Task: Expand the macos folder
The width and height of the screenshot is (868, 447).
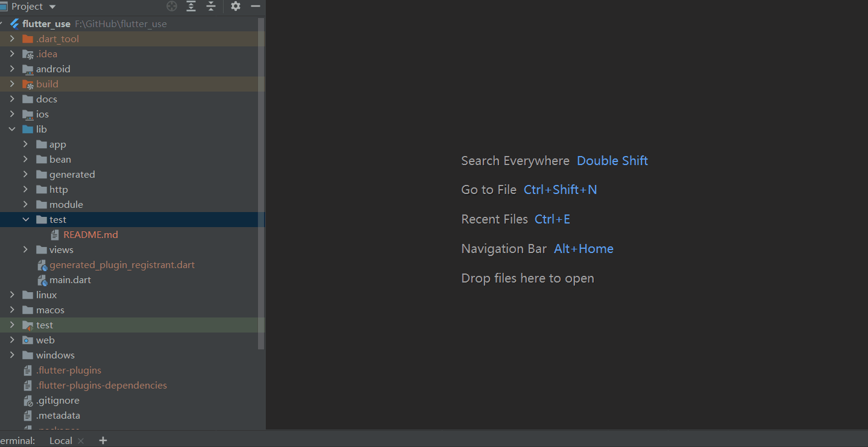Action: click(12, 310)
